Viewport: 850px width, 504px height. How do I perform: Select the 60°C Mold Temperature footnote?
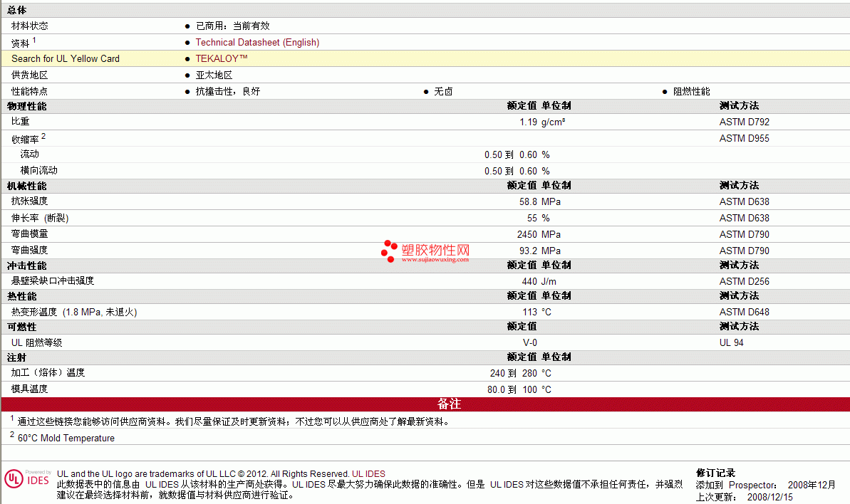point(66,438)
